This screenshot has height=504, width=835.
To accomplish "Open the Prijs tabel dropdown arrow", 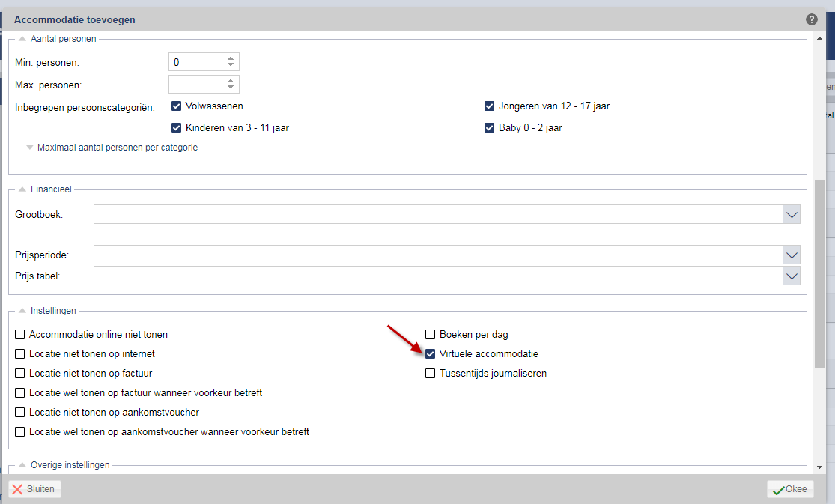I will coord(792,276).
